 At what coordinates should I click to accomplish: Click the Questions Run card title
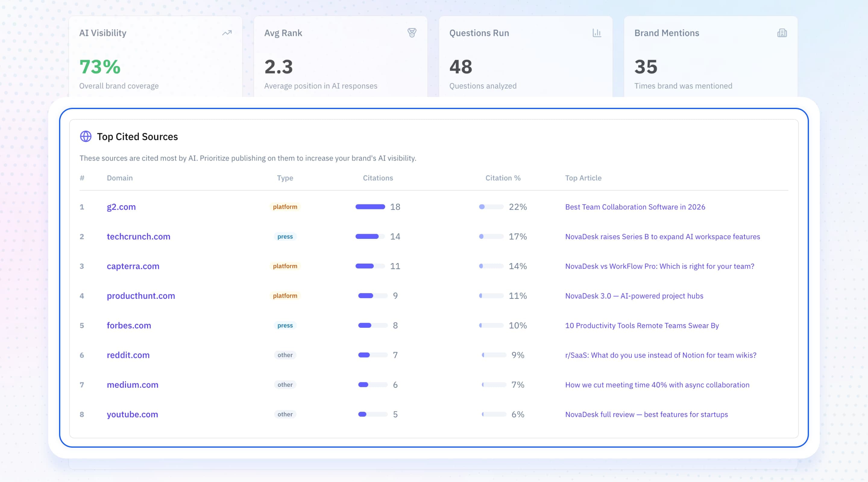click(479, 33)
